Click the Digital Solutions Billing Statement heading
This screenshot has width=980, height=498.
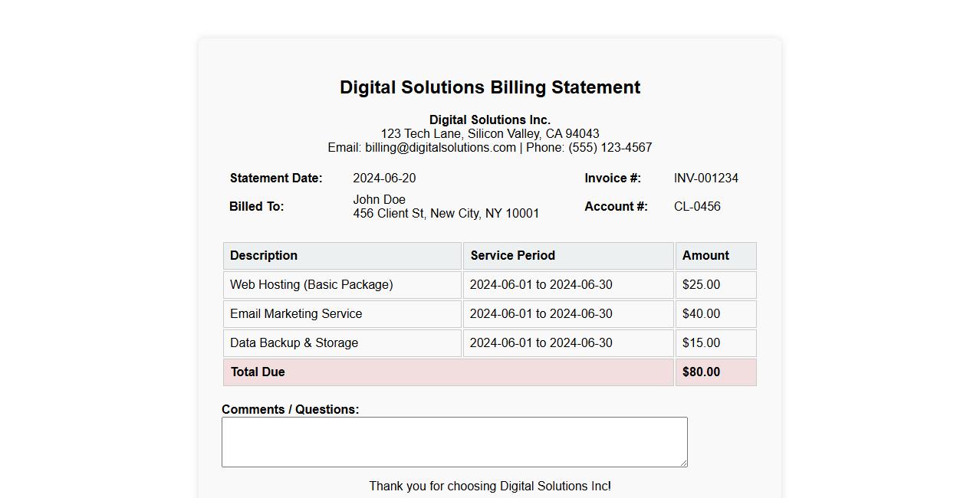[x=489, y=87]
